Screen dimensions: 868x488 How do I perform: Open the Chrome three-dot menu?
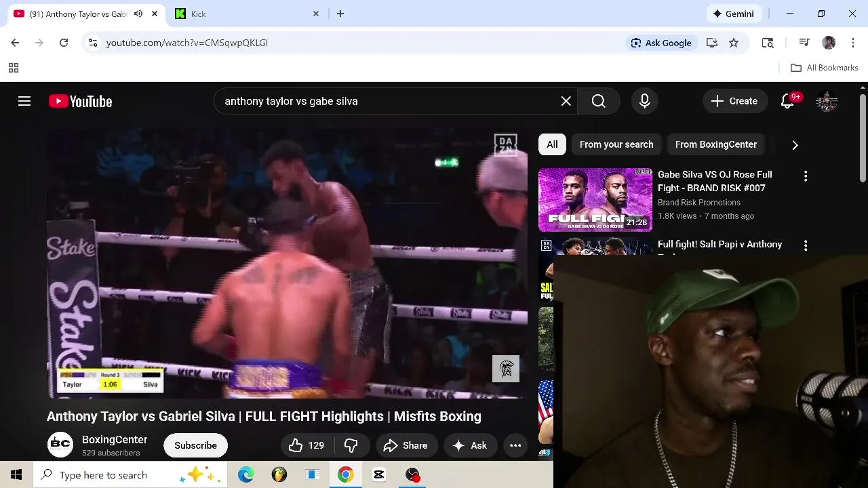pyautogui.click(x=852, y=43)
